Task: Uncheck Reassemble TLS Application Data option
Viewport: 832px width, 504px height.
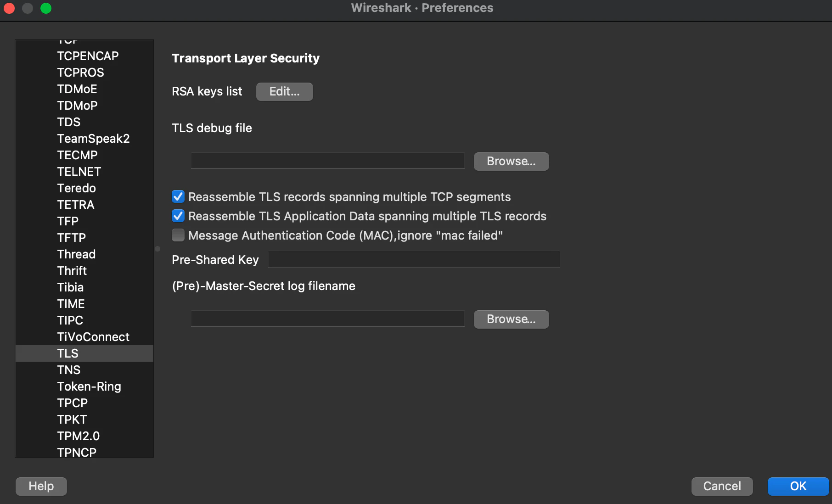Action: click(x=178, y=216)
